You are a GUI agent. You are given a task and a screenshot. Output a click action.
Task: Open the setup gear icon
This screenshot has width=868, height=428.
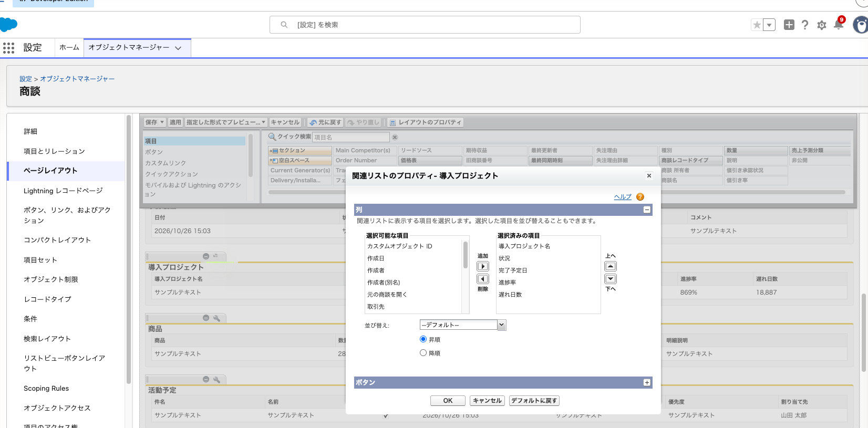point(822,25)
